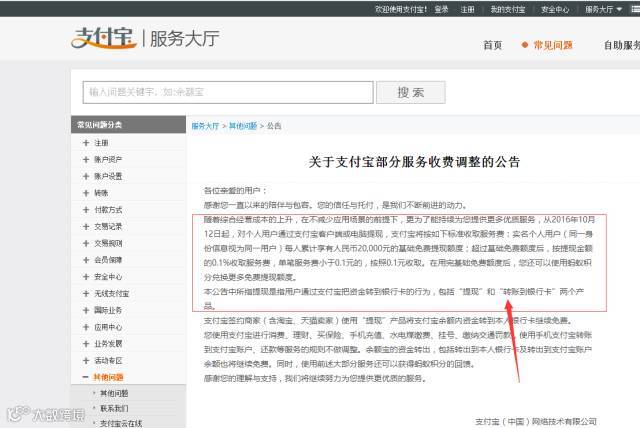Screen dimensions: 640x428
Task: Open the 服务大厅 dropdown in the top bar
Action: coord(603,9)
